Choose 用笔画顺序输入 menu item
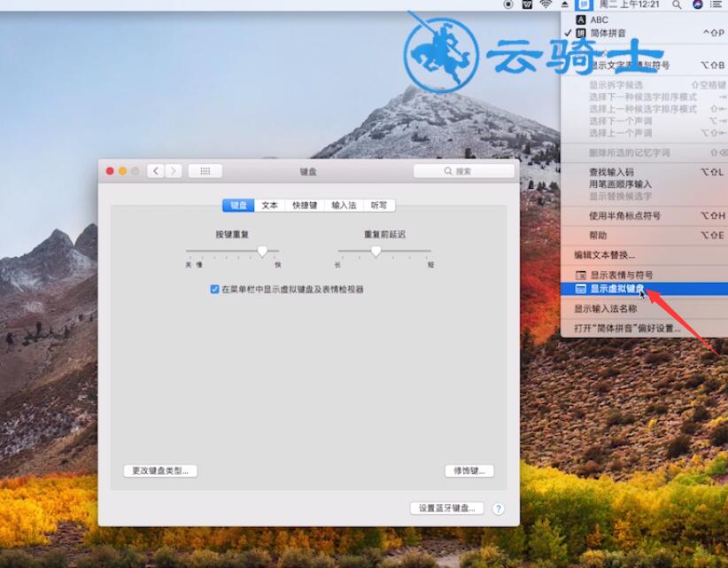Viewport: 728px width, 568px height. click(645, 184)
